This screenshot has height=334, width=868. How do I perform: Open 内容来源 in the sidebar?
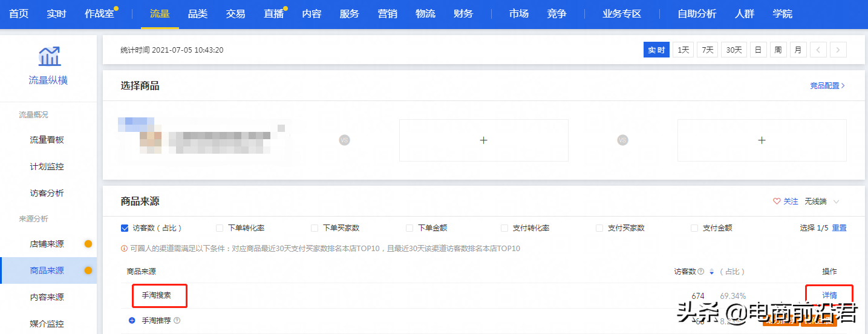tap(47, 297)
